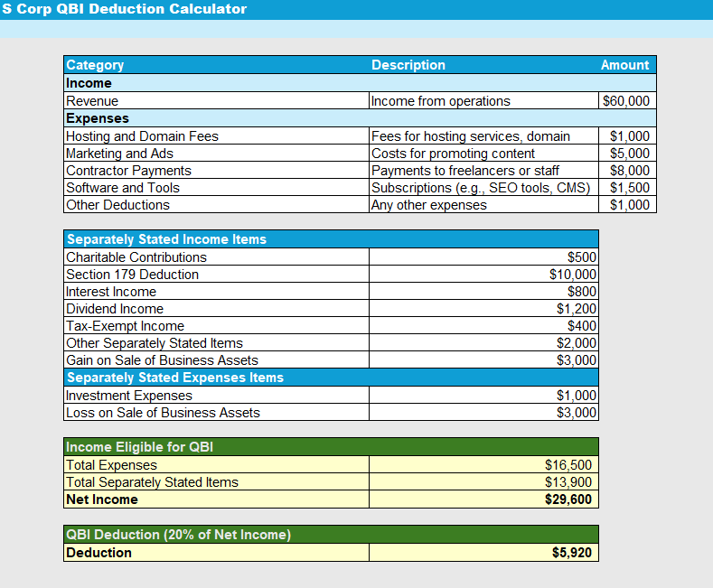Viewport: 713px width, 588px height.
Task: Click the Total Expenses $16,500 cell
Action: pyautogui.click(x=483, y=465)
